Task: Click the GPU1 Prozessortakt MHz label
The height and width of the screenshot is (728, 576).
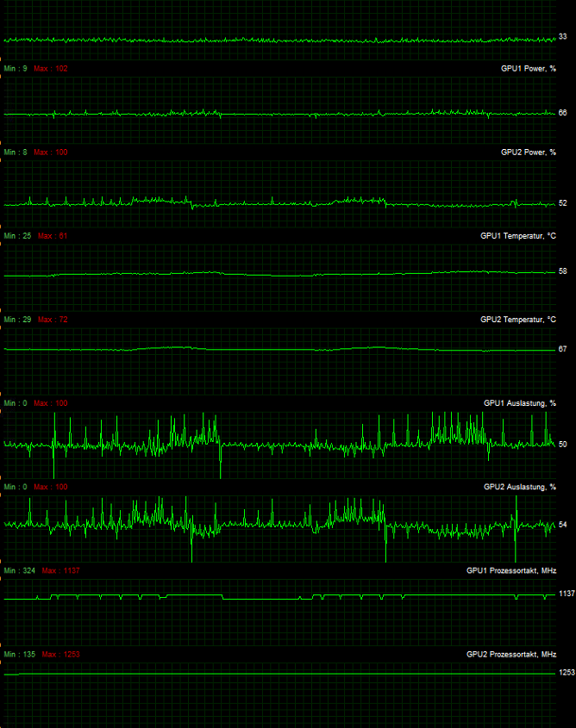Action: coord(510,570)
